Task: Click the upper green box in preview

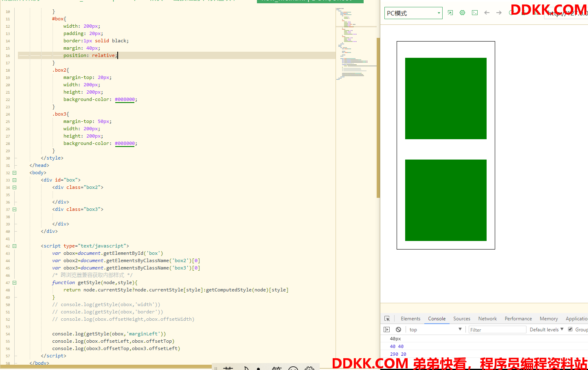Action: point(446,99)
